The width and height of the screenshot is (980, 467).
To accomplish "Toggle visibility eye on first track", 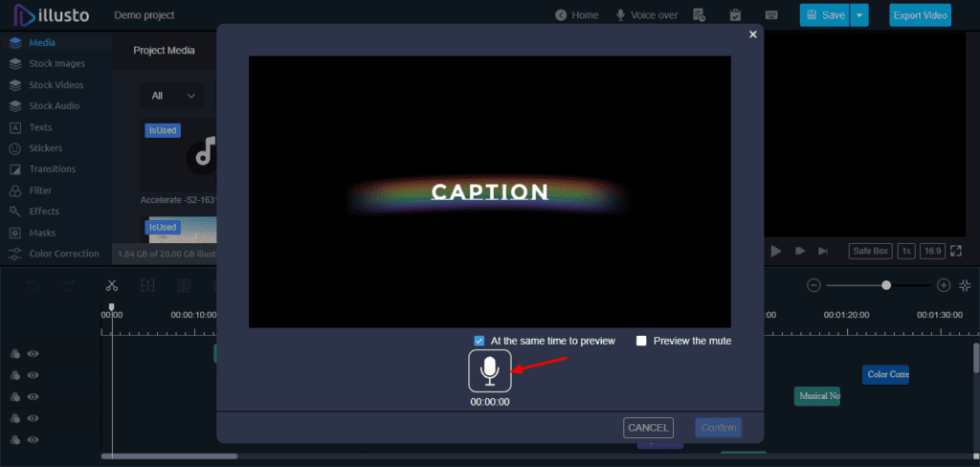I will pos(33,354).
